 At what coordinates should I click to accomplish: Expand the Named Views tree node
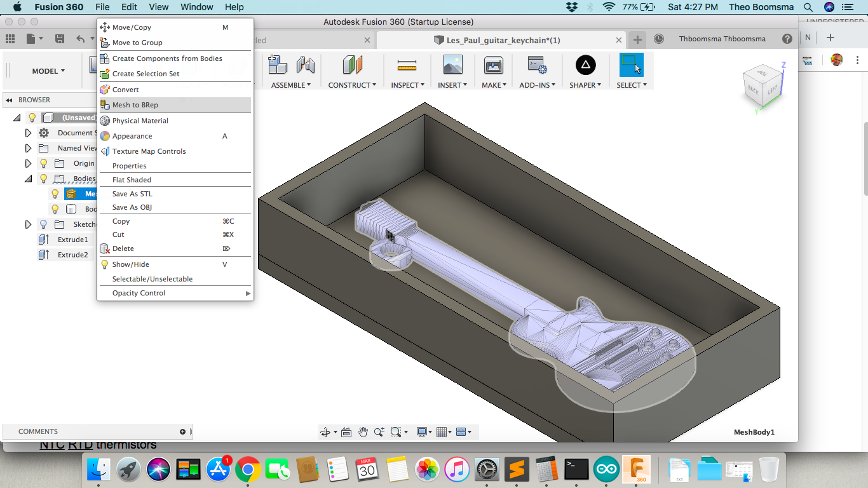[x=28, y=148]
